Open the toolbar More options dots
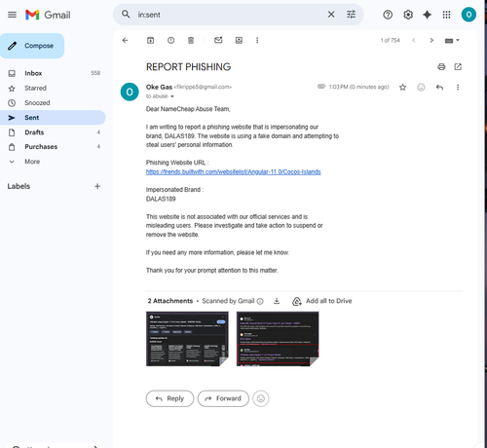 click(257, 40)
